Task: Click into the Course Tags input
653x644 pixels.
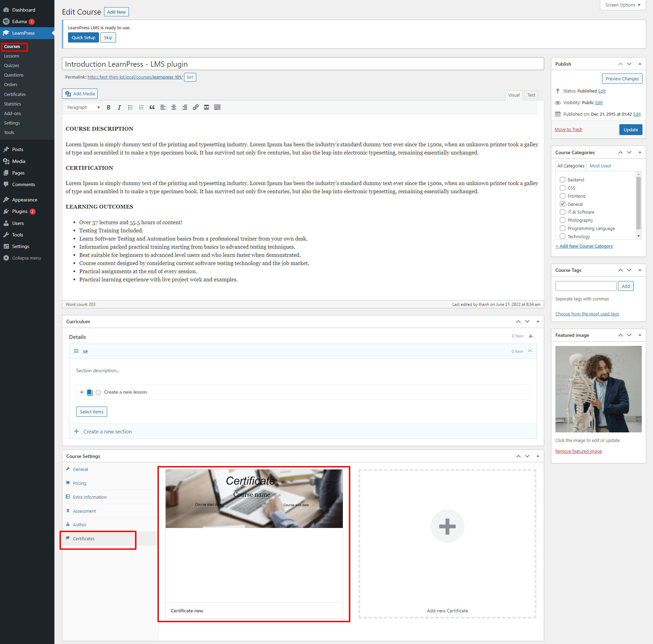Action: pos(586,286)
